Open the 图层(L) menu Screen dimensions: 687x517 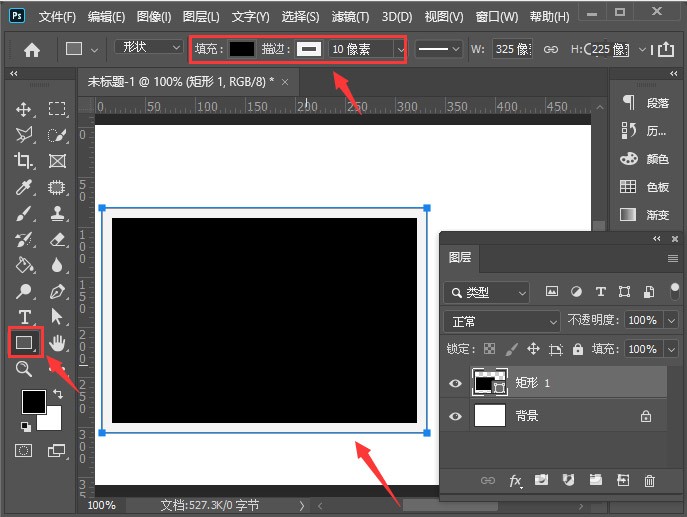coord(202,17)
